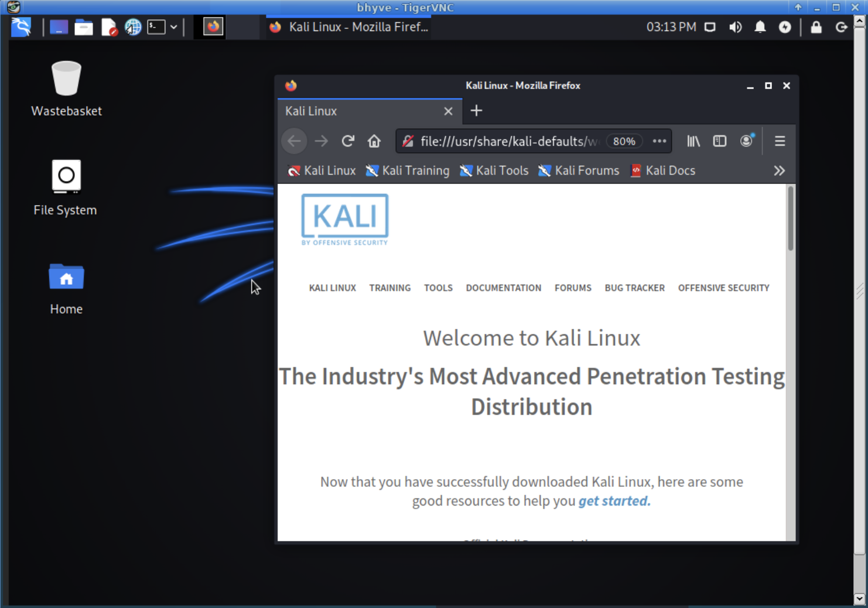The image size is (868, 608).
Task: Select the File System desktop icon
Action: [66, 187]
